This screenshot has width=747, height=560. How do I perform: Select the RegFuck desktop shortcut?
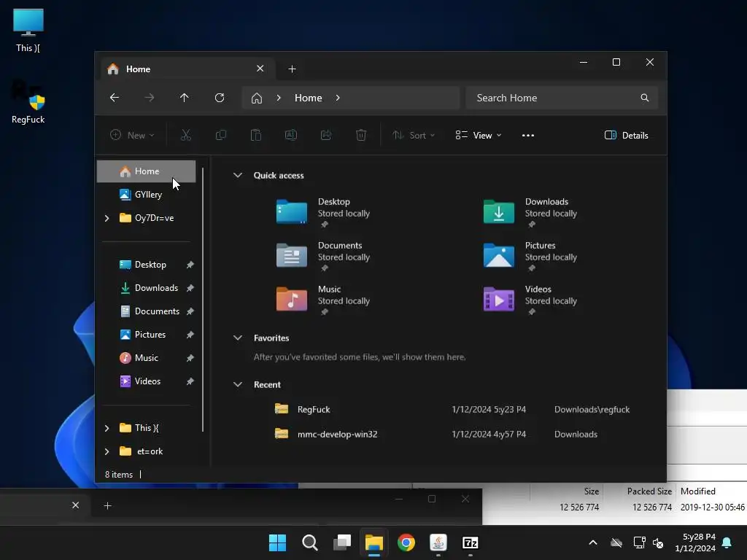[x=28, y=104]
